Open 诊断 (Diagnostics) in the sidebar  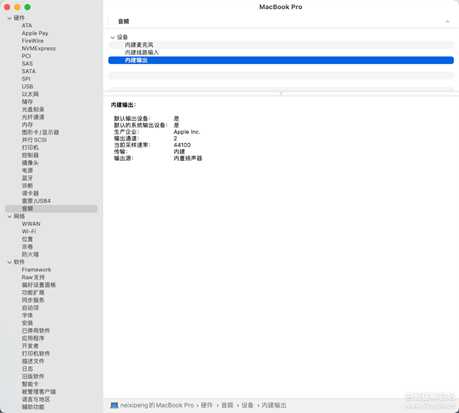point(27,186)
